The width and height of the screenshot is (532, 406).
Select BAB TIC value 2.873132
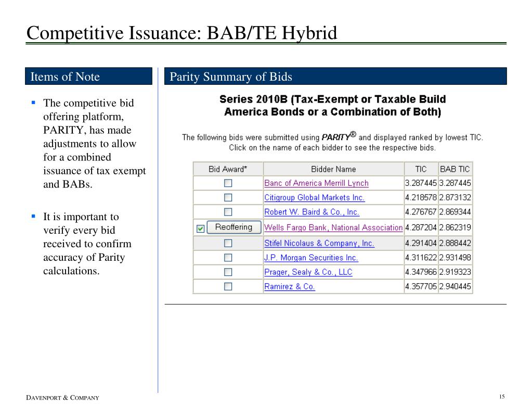coord(455,198)
